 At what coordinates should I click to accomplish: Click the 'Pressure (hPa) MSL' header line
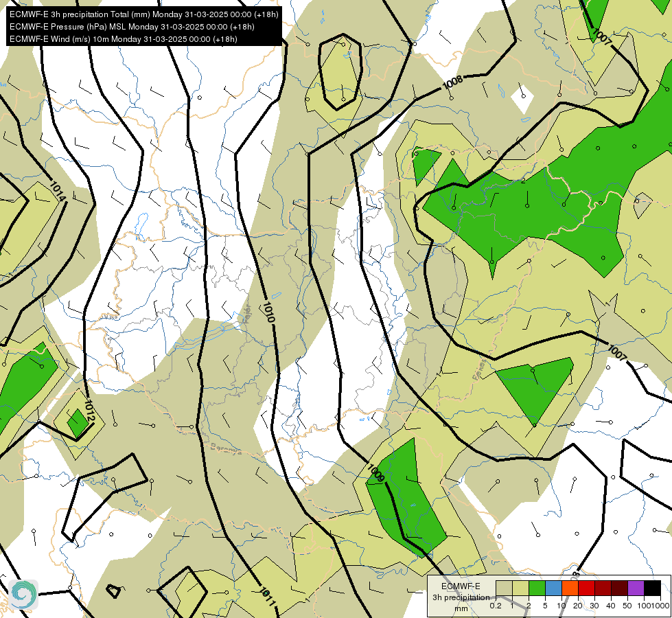[132, 27]
